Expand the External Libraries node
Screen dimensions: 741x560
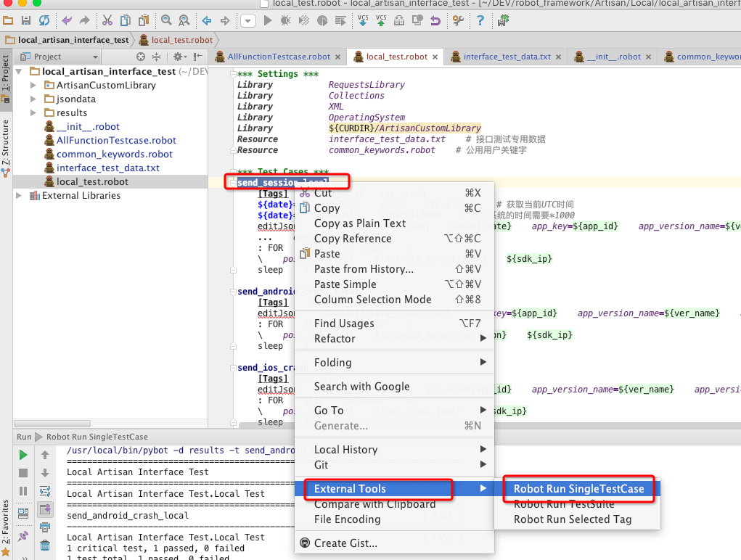[20, 196]
